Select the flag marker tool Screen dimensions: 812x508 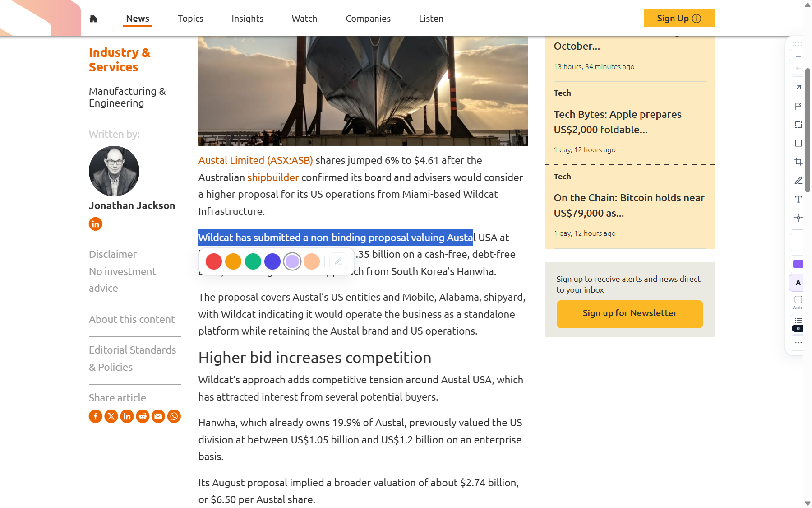(798, 106)
